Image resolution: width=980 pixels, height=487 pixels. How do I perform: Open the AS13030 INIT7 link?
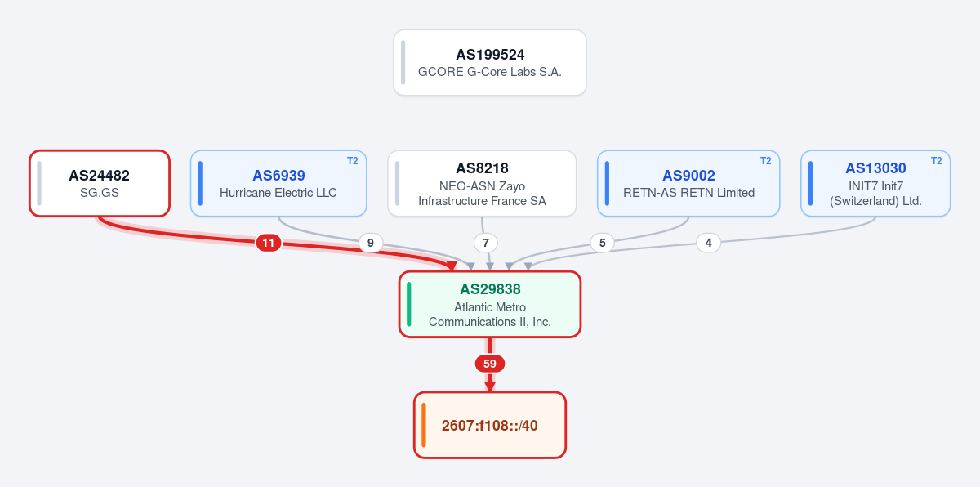[875, 183]
